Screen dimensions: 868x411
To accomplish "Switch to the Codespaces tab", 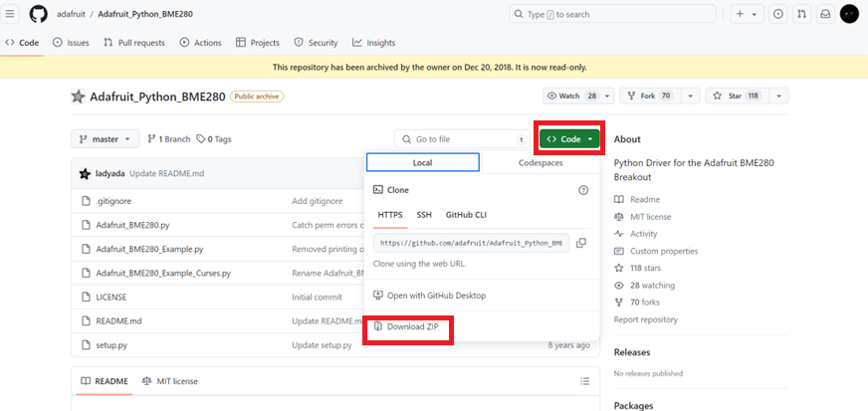I will tap(541, 162).
